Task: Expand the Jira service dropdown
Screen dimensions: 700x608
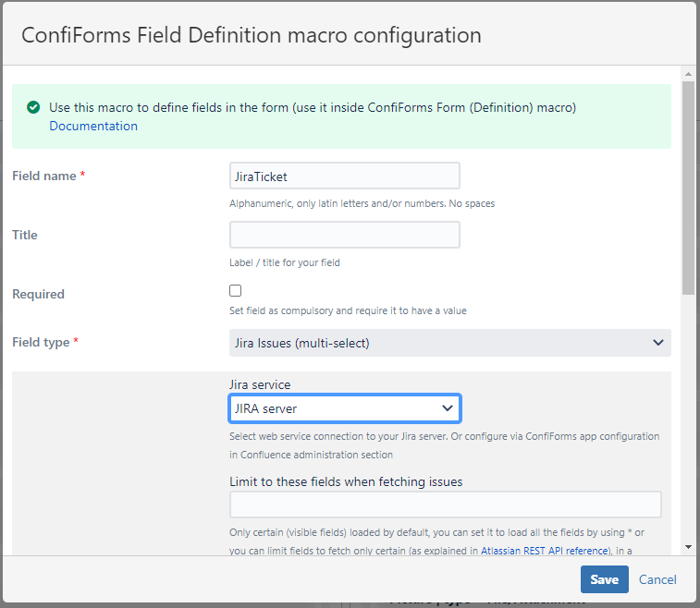Action: click(x=345, y=408)
